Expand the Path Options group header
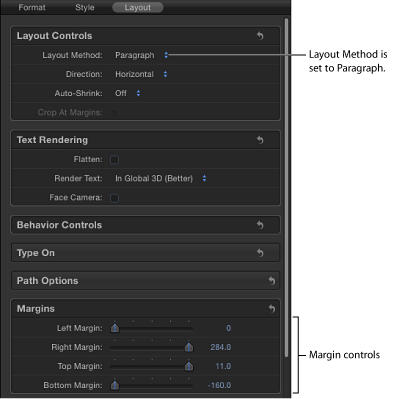This screenshot has height=399, width=402. pos(145,281)
